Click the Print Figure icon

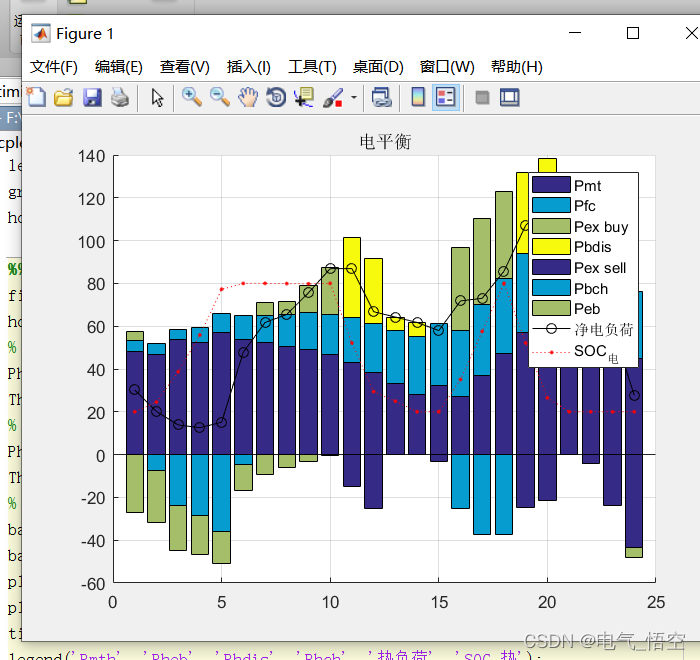(120, 97)
